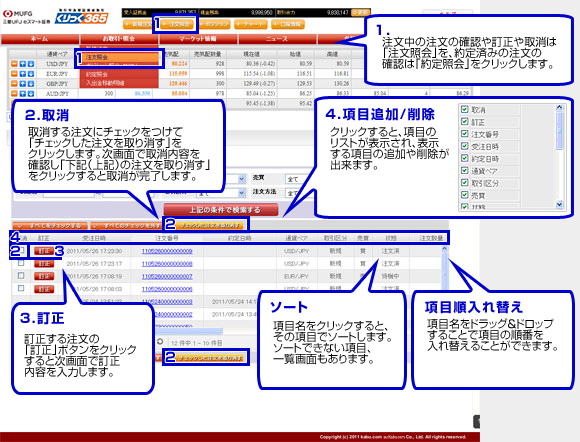
Task: Click 訂正 button for order 1105260000000009
Action: (44, 251)
